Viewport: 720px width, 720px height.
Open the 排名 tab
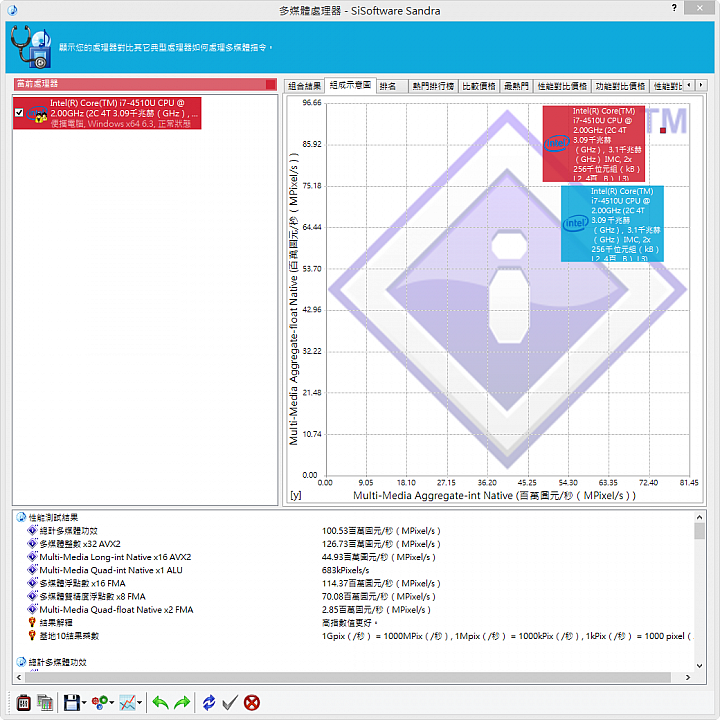393,86
